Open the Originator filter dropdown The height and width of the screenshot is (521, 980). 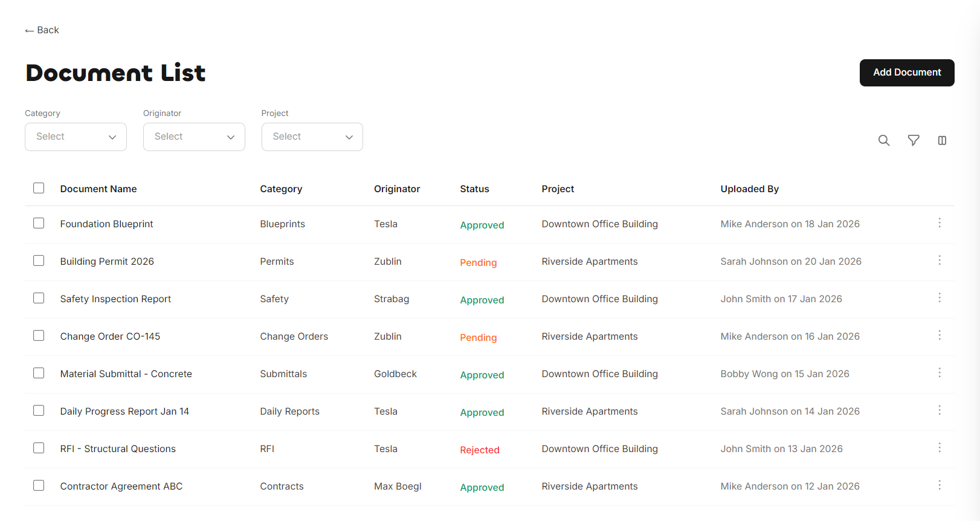coord(194,137)
